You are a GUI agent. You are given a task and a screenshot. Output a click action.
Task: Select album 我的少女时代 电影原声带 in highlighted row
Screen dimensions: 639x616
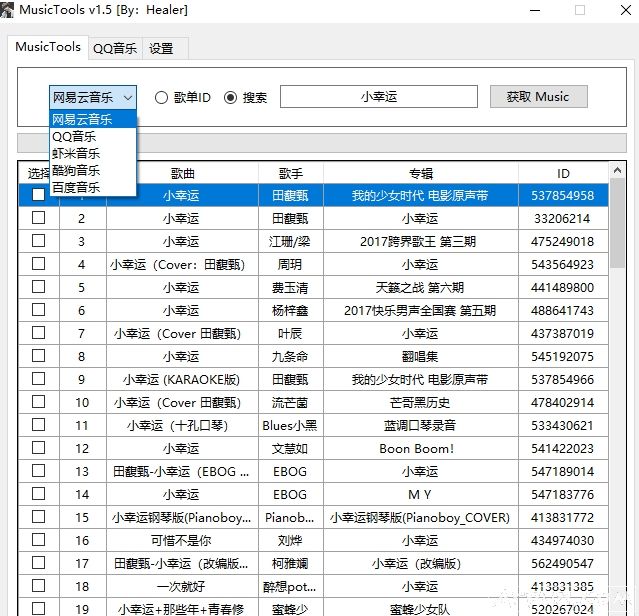click(420, 196)
